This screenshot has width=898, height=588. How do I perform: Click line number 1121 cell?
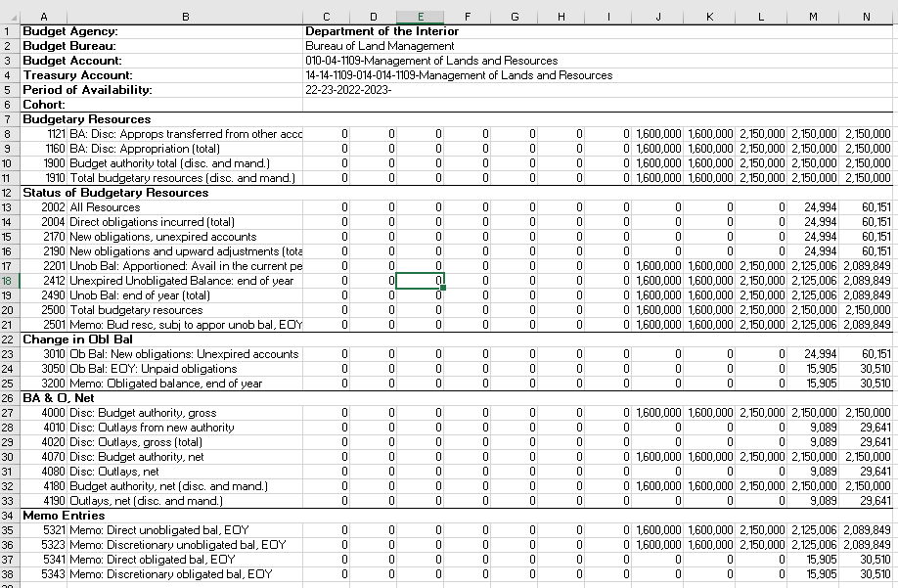tap(43, 133)
